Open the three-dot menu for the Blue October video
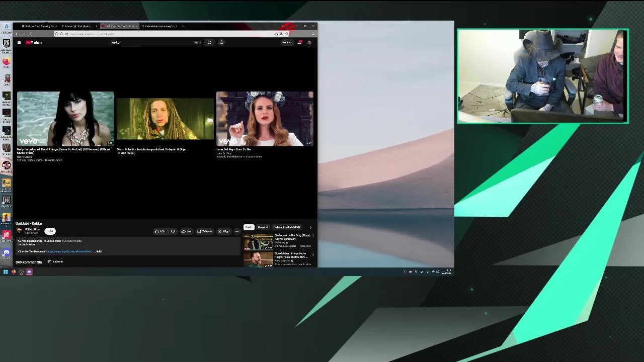 coord(313,254)
